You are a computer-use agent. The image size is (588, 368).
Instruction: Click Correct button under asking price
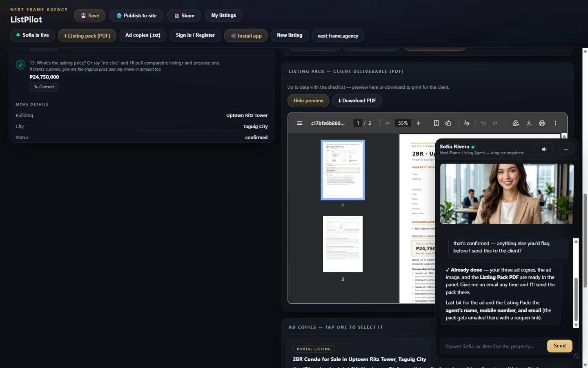(44, 87)
